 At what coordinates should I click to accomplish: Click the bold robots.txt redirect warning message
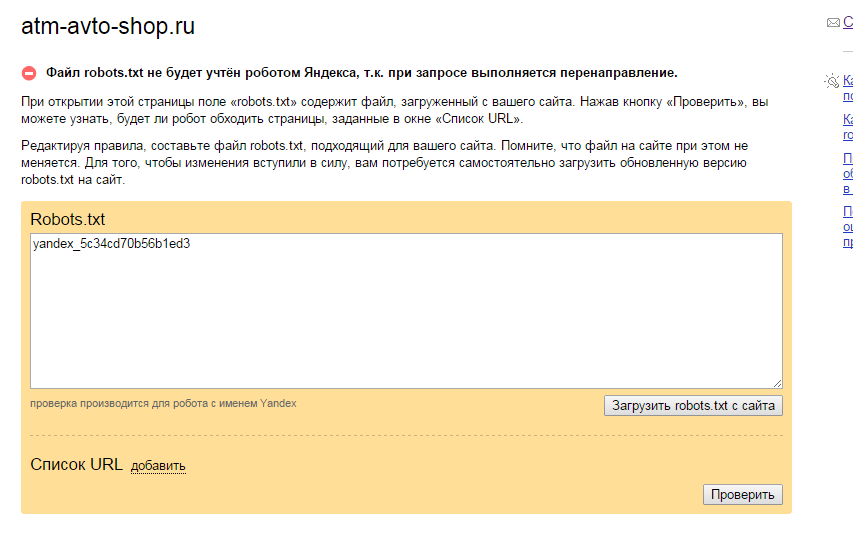click(x=362, y=73)
